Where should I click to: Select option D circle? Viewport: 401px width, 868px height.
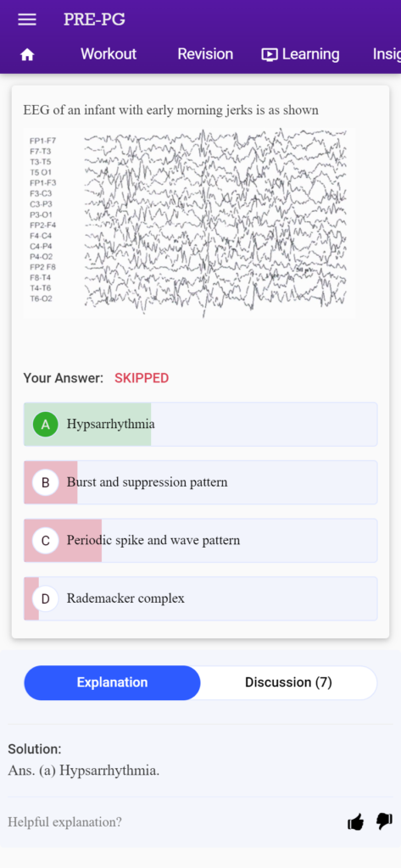[x=46, y=599]
